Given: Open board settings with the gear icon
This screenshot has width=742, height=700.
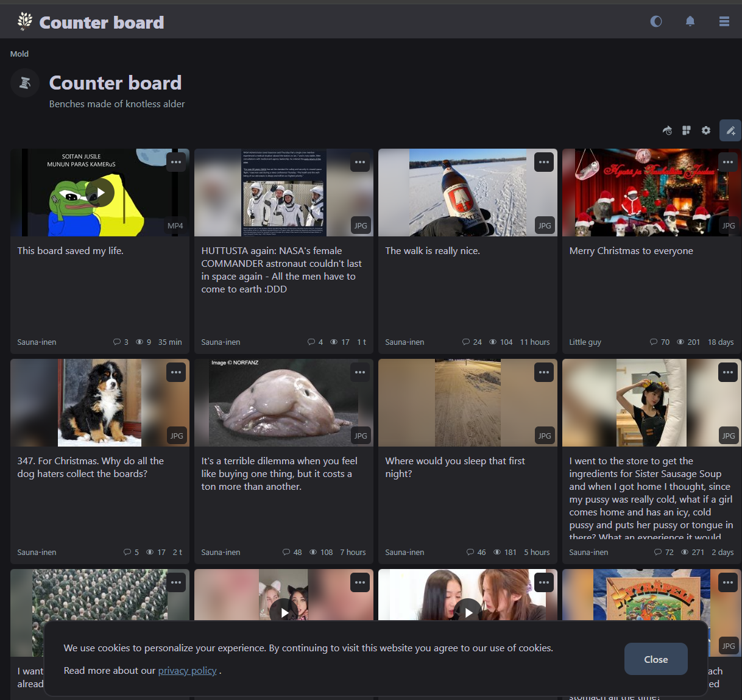Looking at the screenshot, I should pos(705,130).
